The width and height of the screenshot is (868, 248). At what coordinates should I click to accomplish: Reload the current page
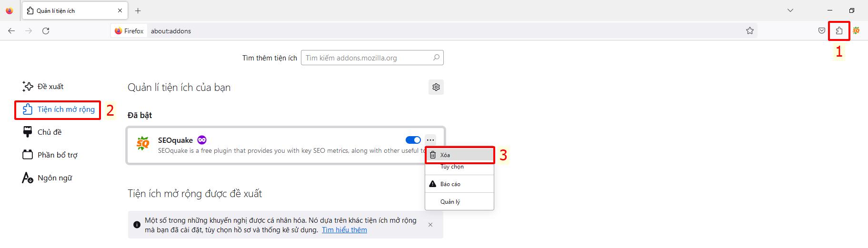click(46, 31)
